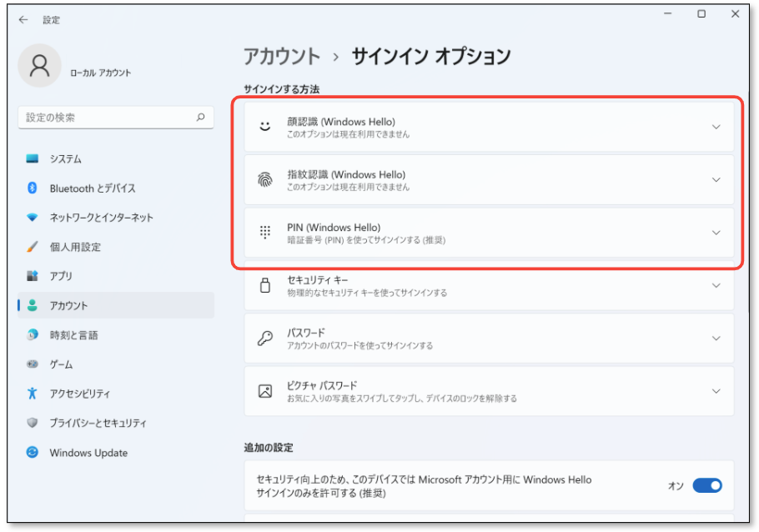Viewport: 759px width, 532px height.
Task: Click セキュリティ キー title text
Action: coord(318,280)
